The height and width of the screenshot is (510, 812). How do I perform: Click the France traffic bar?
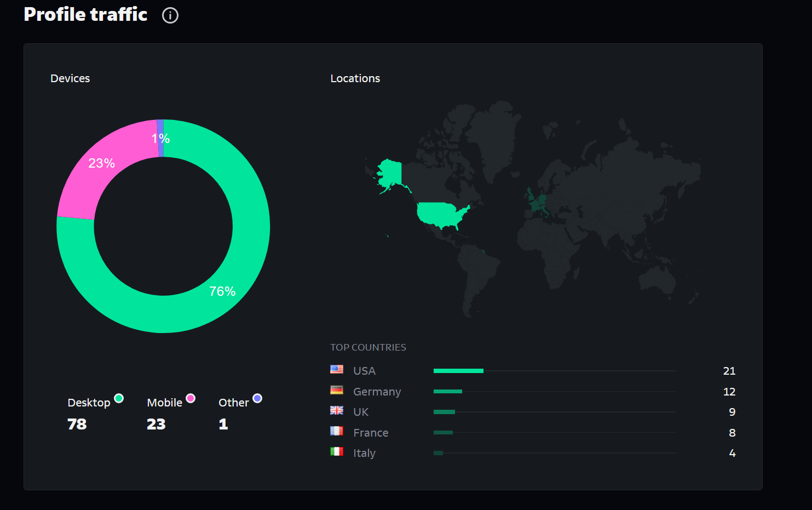(x=443, y=433)
